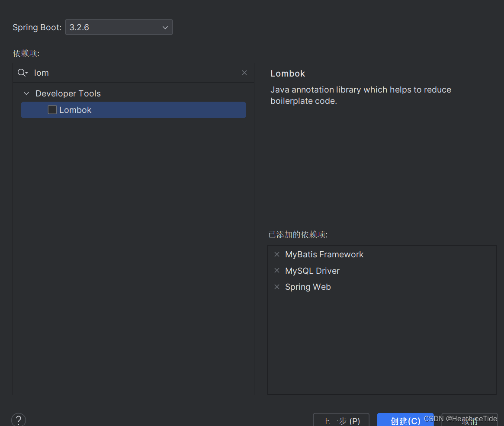Select the Lombok row in the dependency tree

pyautogui.click(x=133, y=110)
